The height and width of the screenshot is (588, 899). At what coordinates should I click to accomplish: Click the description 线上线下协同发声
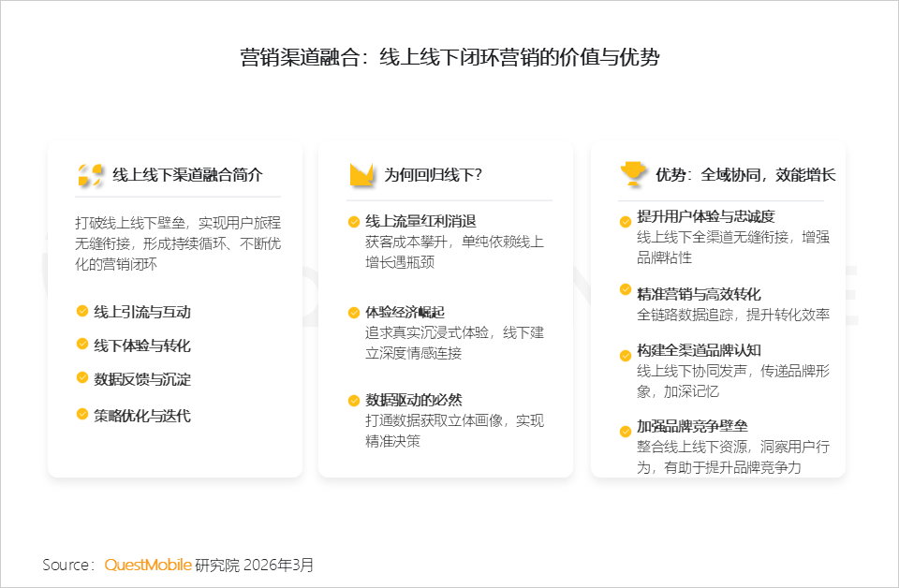[x=733, y=381]
